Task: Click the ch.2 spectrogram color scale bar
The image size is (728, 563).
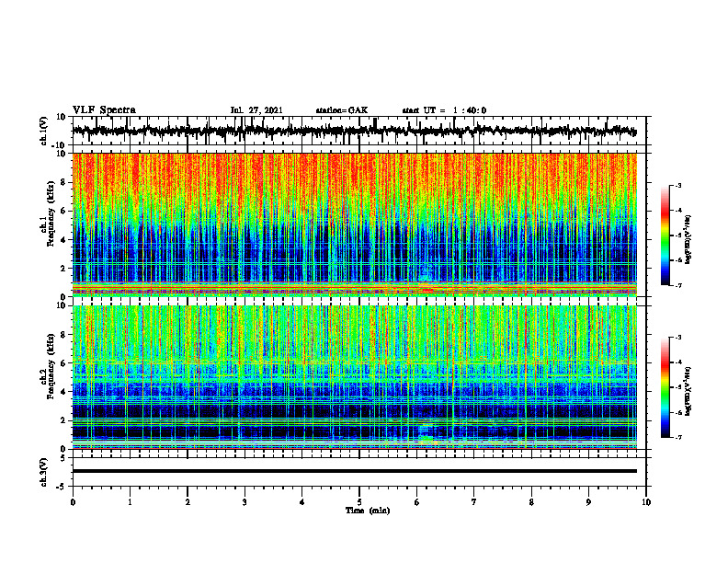Action: (x=665, y=387)
